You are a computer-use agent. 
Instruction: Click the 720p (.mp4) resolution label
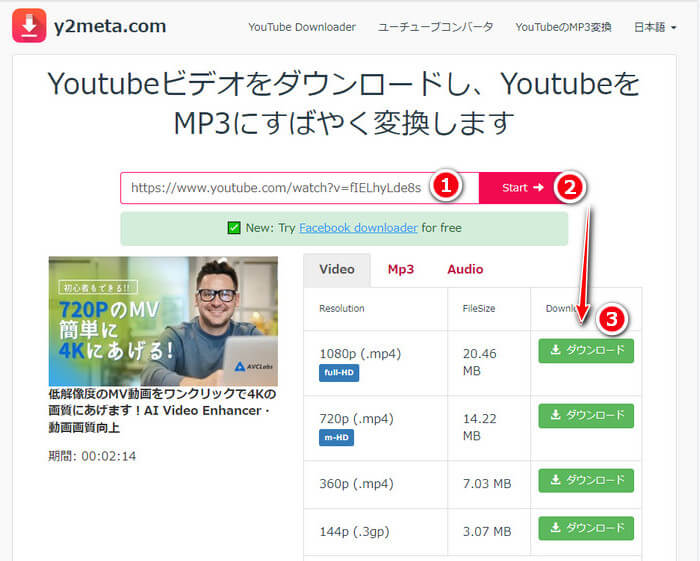pyautogui.click(x=356, y=419)
